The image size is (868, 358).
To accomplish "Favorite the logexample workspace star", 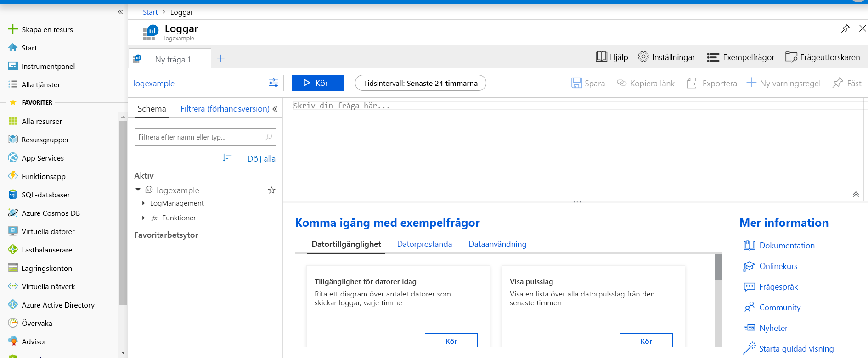I will pyautogui.click(x=271, y=190).
